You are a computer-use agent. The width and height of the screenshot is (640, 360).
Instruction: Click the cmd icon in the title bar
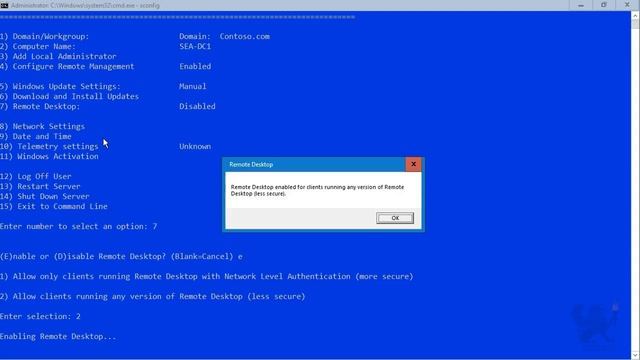coord(4,5)
